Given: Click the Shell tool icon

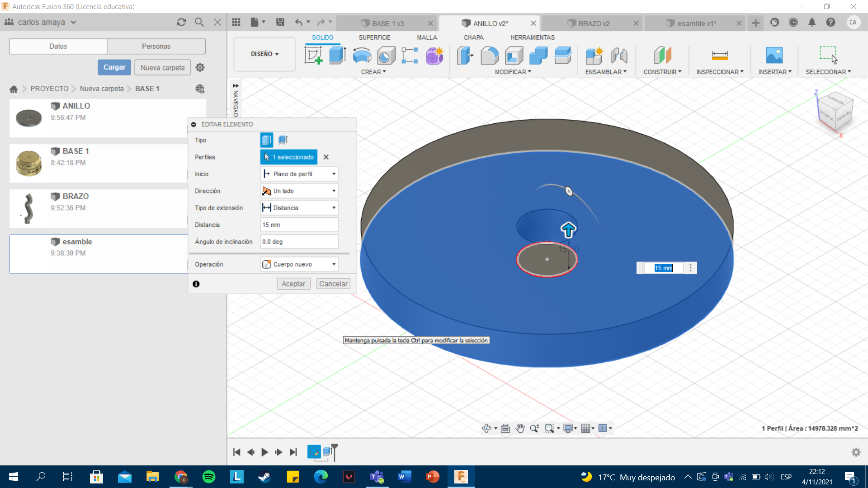Looking at the screenshot, I should [x=514, y=56].
